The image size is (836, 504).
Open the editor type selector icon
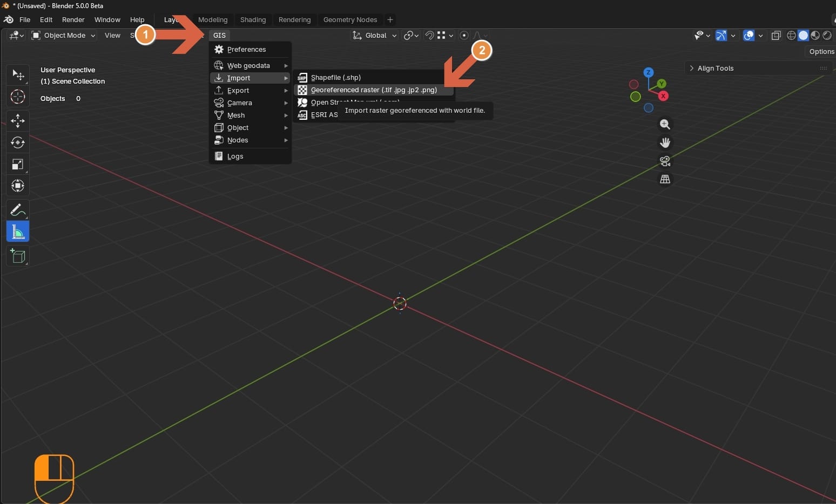pyautogui.click(x=16, y=35)
